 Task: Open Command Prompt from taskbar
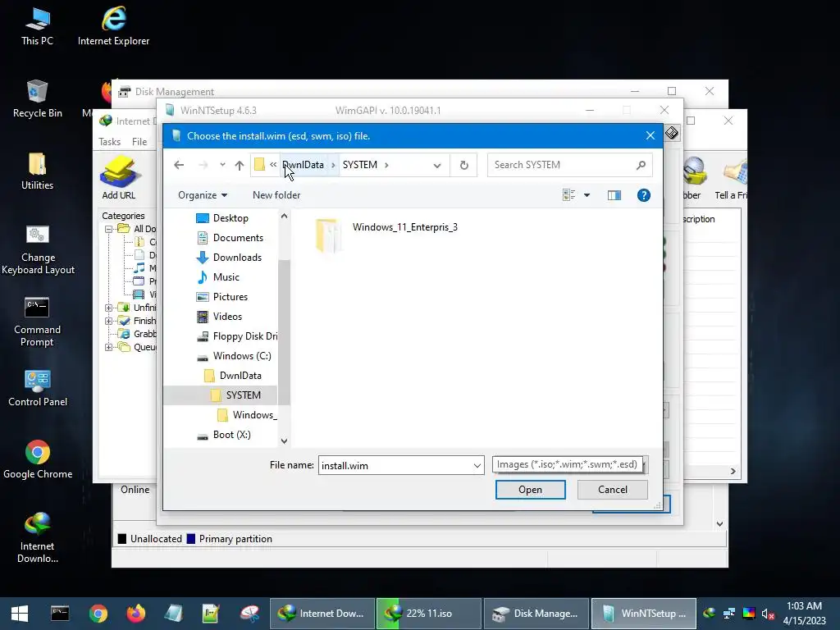[59, 614]
